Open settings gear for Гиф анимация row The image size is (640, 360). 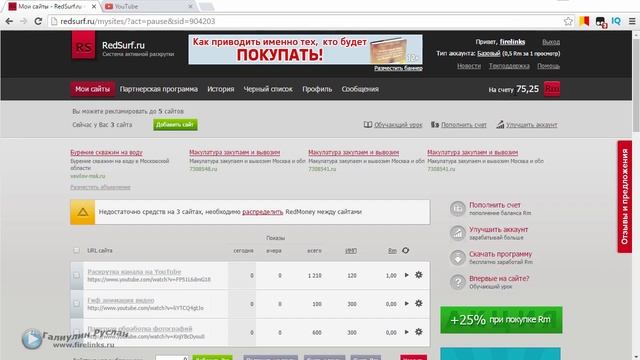(x=418, y=304)
